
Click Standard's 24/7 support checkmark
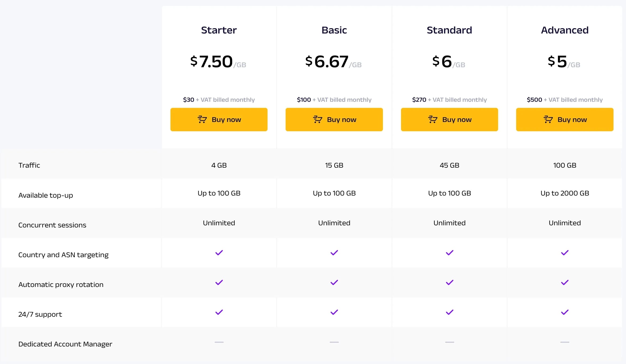(449, 312)
